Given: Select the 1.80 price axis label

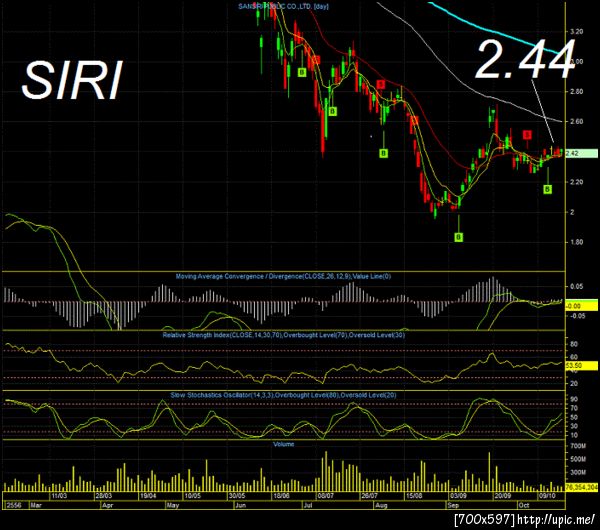Looking at the screenshot, I should pos(576,242).
